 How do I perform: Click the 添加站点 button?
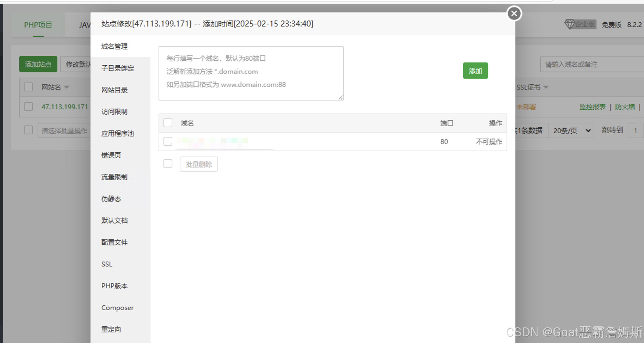pos(38,64)
